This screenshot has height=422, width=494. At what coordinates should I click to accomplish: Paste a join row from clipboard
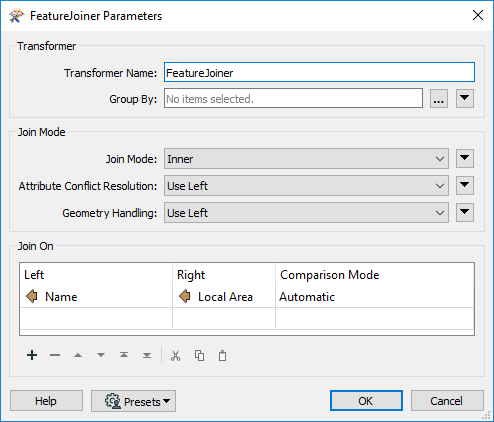coord(222,356)
